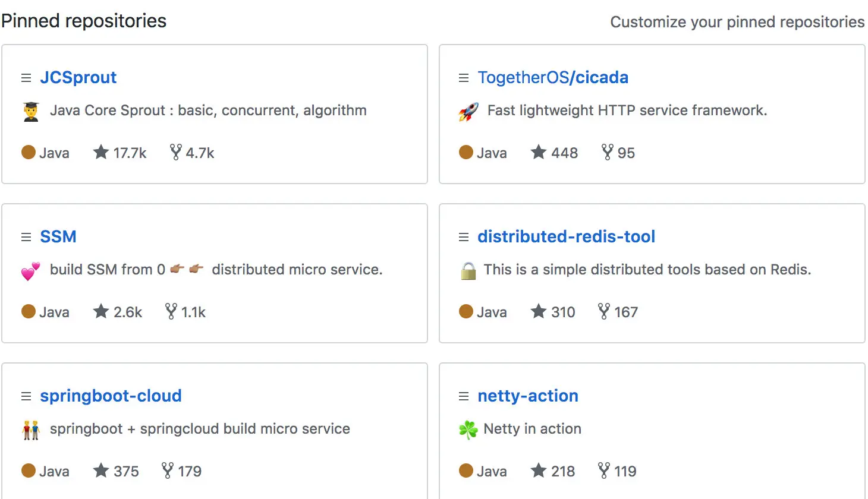The width and height of the screenshot is (868, 499).
Task: Click the springboot-cloud reorder handle icon
Action: [x=26, y=396]
